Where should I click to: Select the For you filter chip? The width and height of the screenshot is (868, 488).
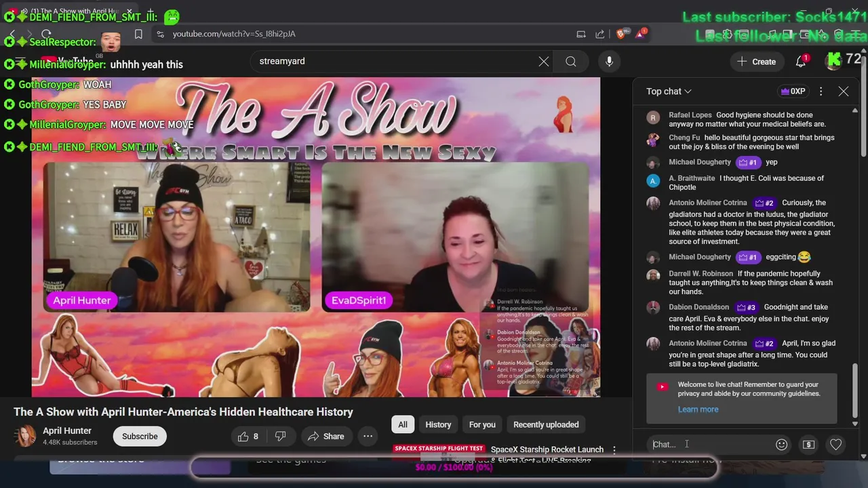482,425
